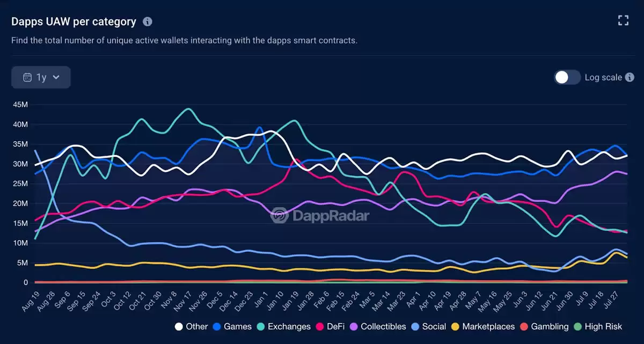This screenshot has height=344, width=644.
Task: Click the white dot beside the Other legend
Action: [x=180, y=326]
